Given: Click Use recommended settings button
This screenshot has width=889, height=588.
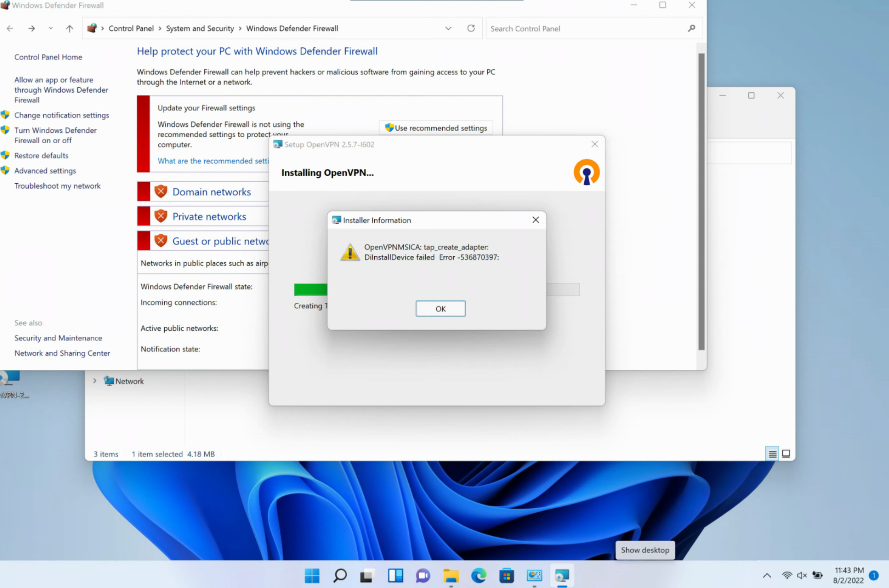Looking at the screenshot, I should pyautogui.click(x=436, y=128).
